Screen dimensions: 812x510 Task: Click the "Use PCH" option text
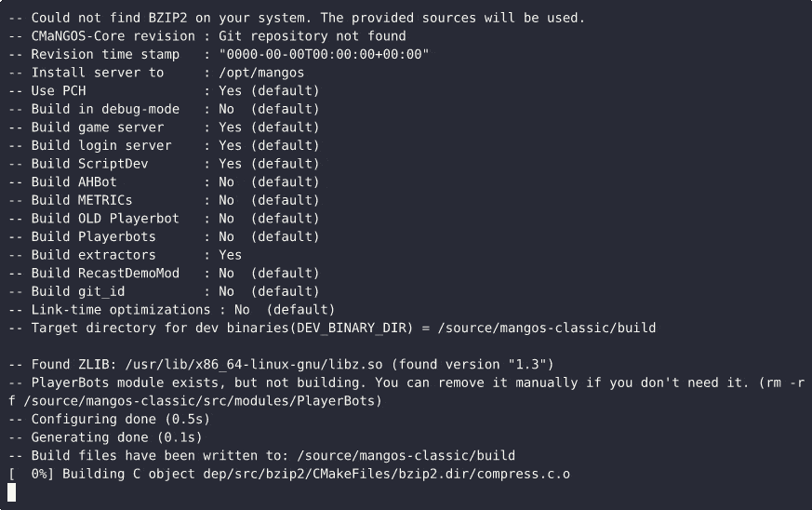pos(59,91)
